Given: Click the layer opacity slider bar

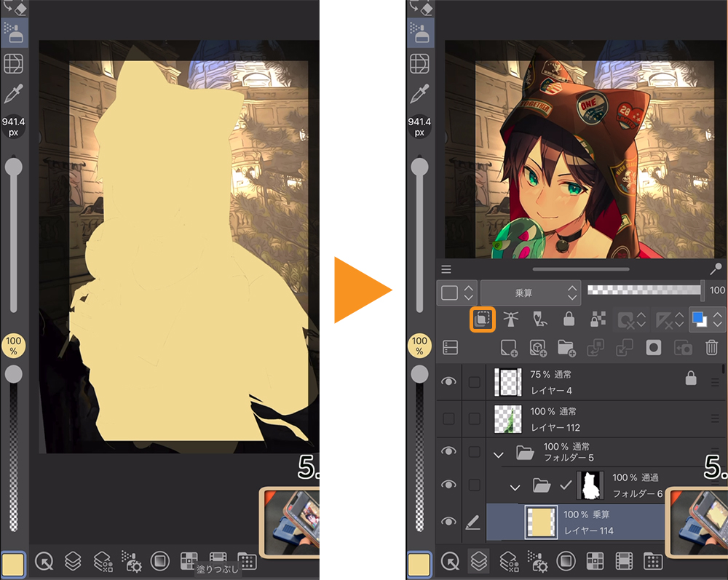Looking at the screenshot, I should coord(644,290).
